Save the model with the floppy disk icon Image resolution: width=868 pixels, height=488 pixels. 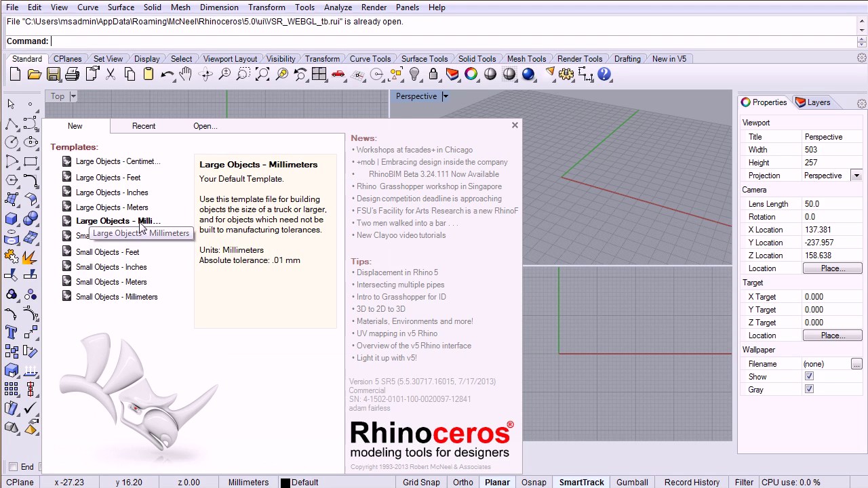[x=53, y=75]
